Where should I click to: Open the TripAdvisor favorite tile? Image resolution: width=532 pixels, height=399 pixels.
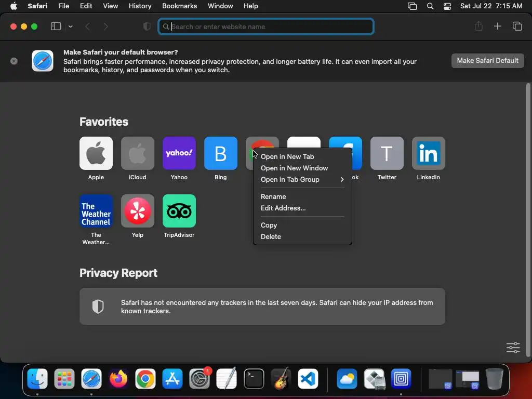pyautogui.click(x=179, y=211)
